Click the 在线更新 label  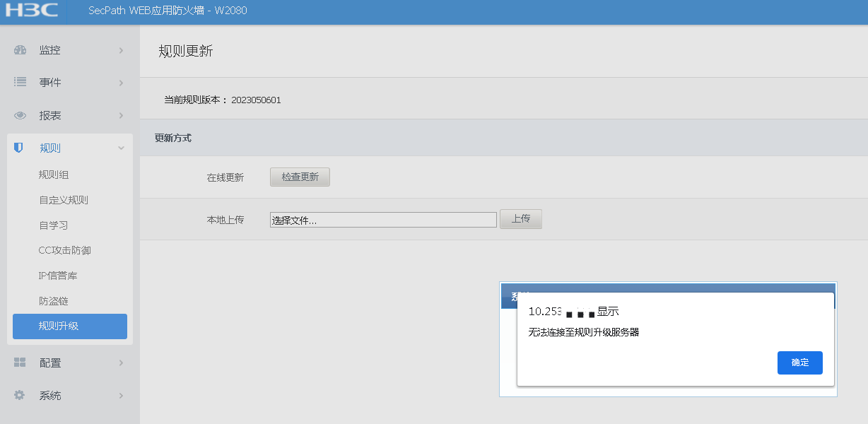(x=225, y=177)
